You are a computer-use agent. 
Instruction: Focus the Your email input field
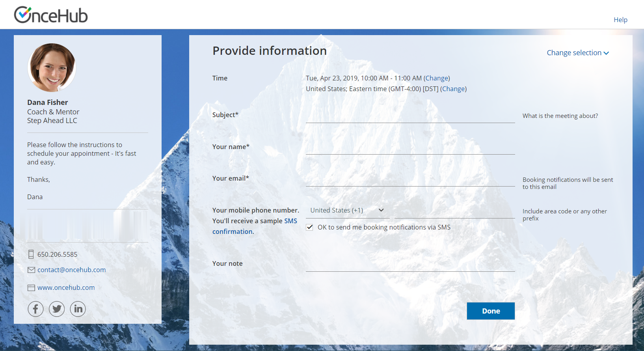pos(410,179)
